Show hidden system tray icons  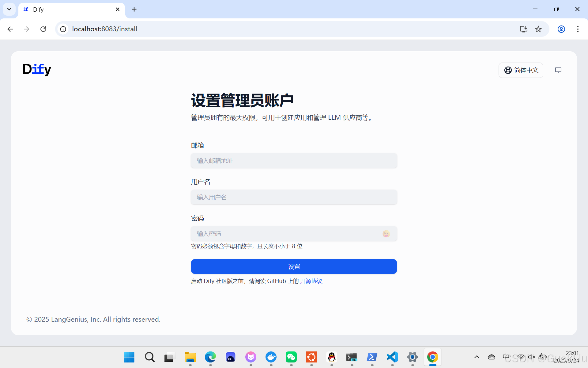[477, 357]
